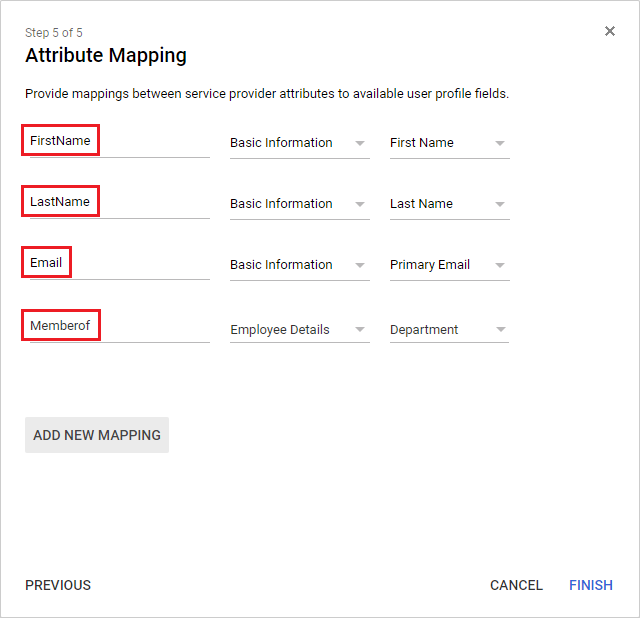Click the arrow icon beside Employee Details
The width and height of the screenshot is (640, 618).
(x=361, y=330)
